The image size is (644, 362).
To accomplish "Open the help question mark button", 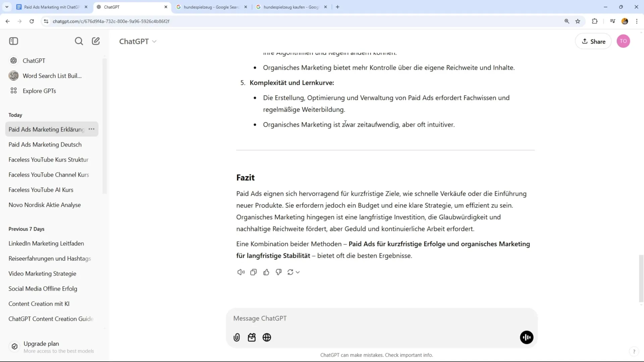I will (634, 352).
